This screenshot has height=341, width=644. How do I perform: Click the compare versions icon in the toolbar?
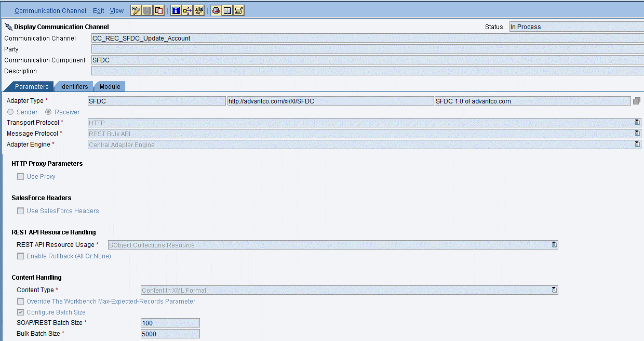tap(199, 10)
